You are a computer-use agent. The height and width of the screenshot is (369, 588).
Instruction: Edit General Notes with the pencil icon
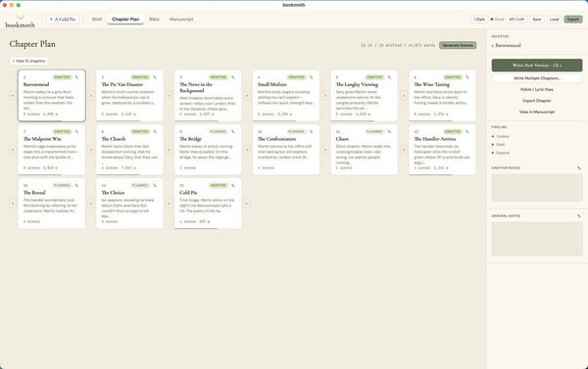(x=579, y=216)
